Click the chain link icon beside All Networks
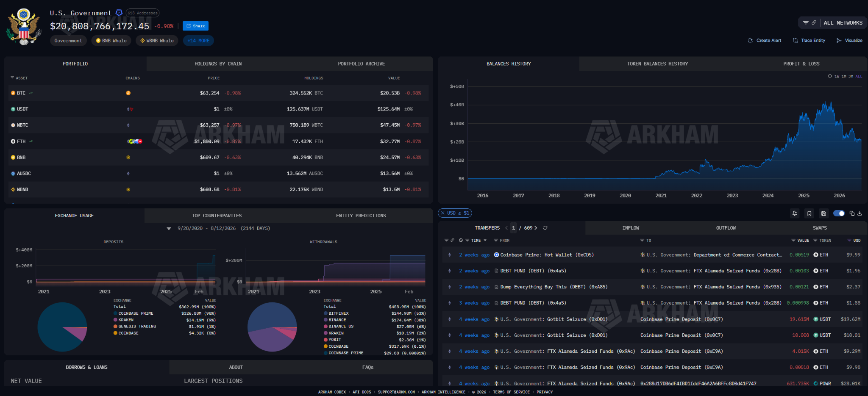This screenshot has width=868, height=396. click(814, 23)
